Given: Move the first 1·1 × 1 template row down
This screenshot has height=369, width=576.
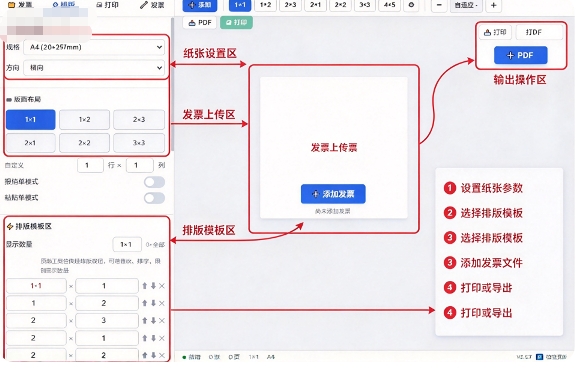Looking at the screenshot, I should pyautogui.click(x=153, y=286).
